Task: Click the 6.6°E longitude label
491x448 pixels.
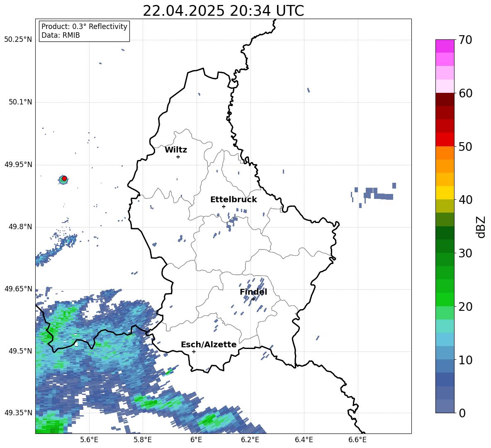Action: [357, 440]
